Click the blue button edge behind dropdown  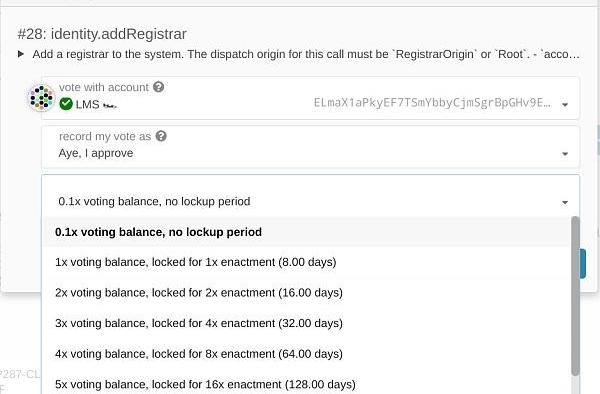click(583, 264)
